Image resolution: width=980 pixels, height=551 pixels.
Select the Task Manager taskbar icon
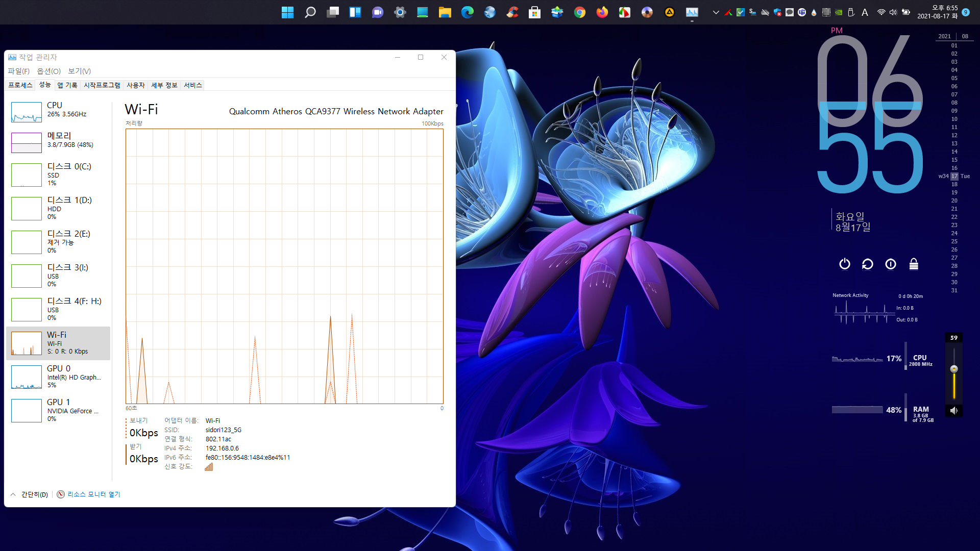click(692, 12)
